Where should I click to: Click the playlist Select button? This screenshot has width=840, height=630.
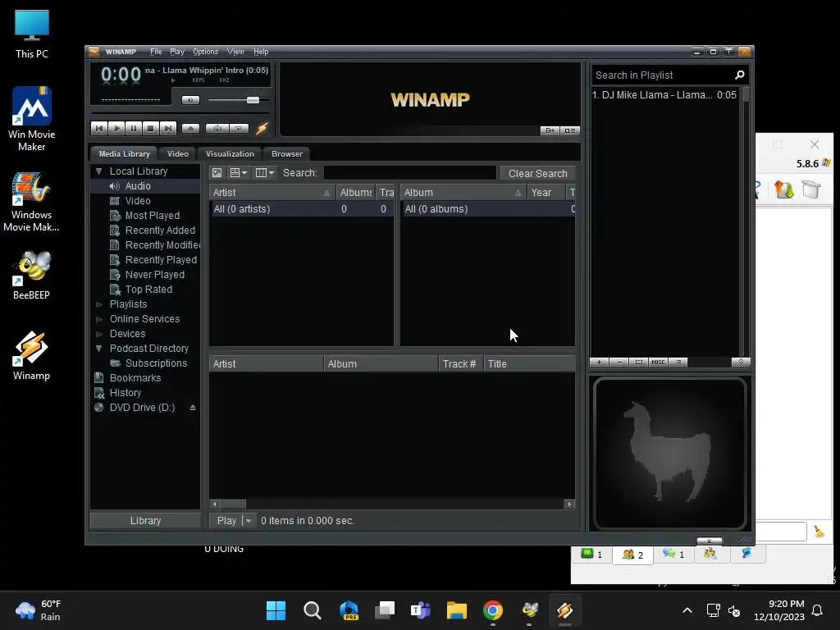(638, 363)
